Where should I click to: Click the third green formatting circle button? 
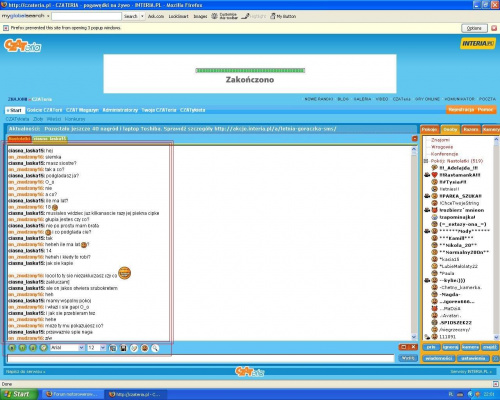[33, 348]
